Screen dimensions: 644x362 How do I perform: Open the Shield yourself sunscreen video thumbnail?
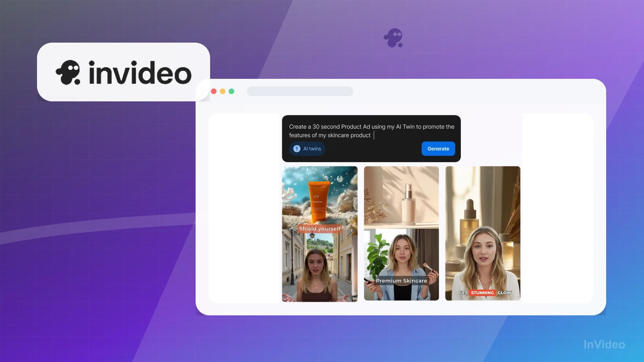point(320,234)
